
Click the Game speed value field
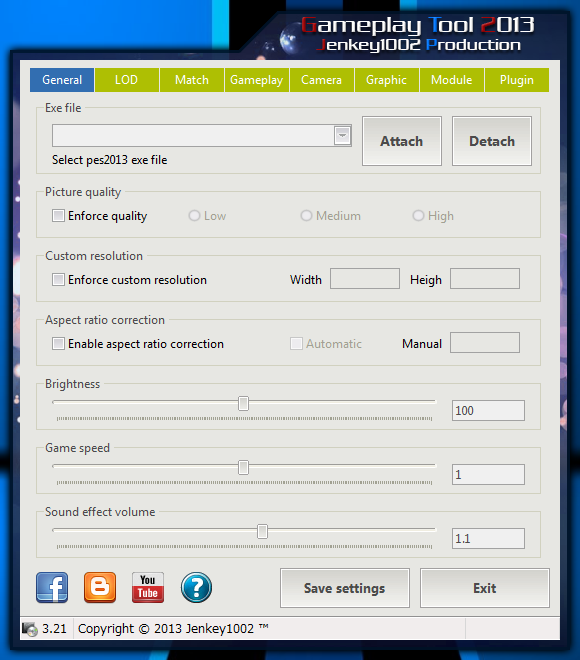[488, 474]
